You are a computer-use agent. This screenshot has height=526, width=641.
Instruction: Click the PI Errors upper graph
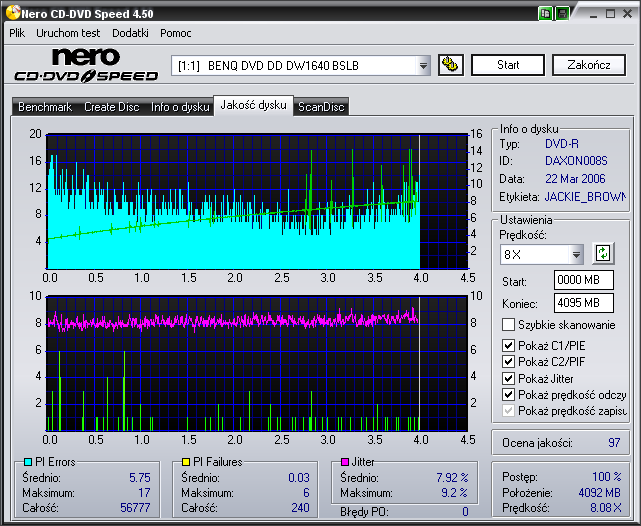tap(257, 201)
